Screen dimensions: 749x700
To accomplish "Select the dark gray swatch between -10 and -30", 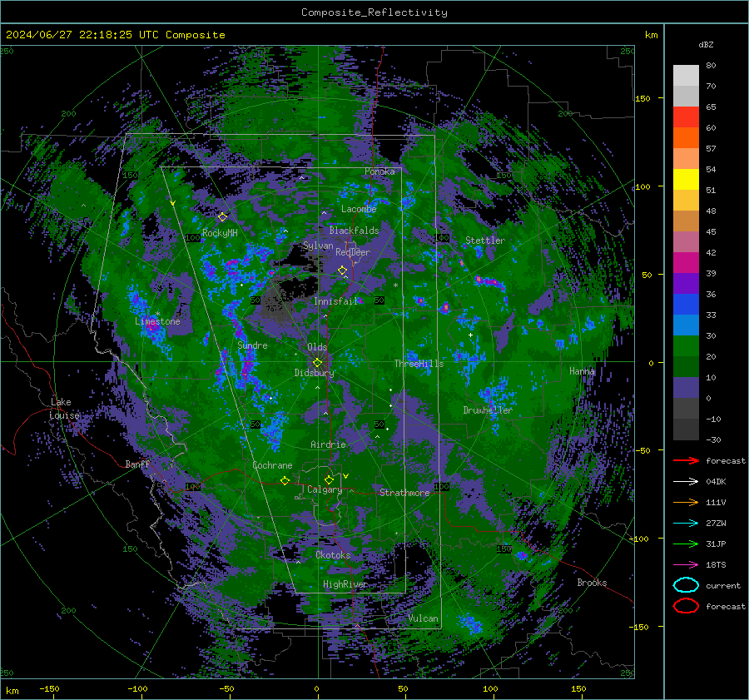I will [x=686, y=429].
